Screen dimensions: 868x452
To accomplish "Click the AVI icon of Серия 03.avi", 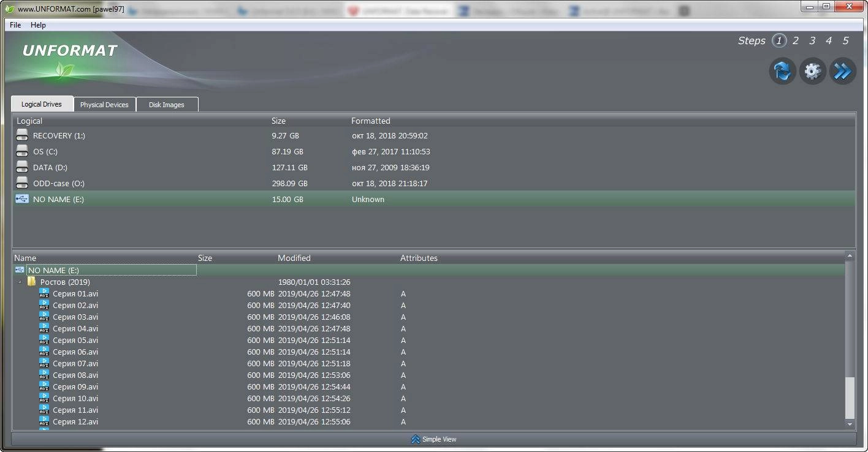I will pyautogui.click(x=44, y=317).
